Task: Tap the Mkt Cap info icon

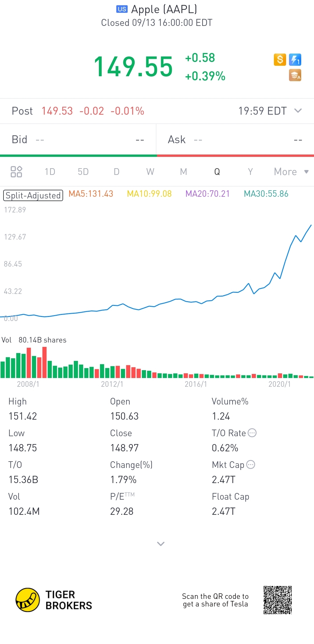Action: pyautogui.click(x=251, y=464)
